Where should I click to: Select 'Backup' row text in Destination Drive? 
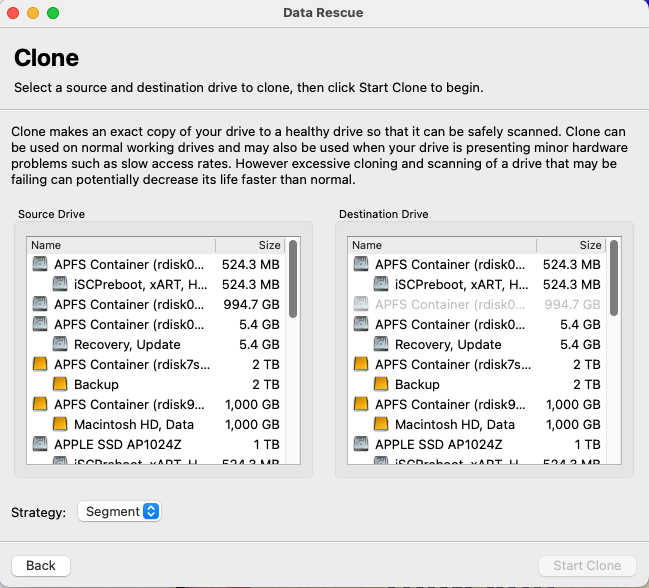click(417, 384)
